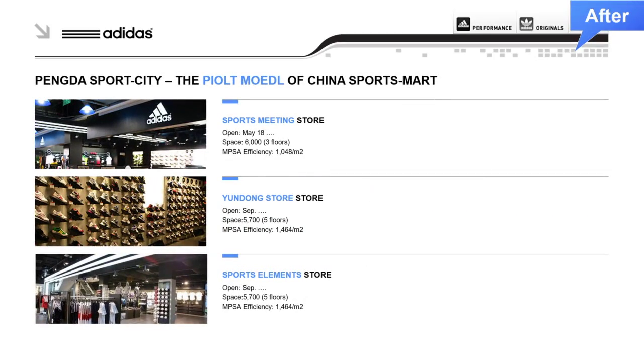
Task: Click the SPORTS ELEMENTS STORE heading
Action: pyautogui.click(x=277, y=275)
